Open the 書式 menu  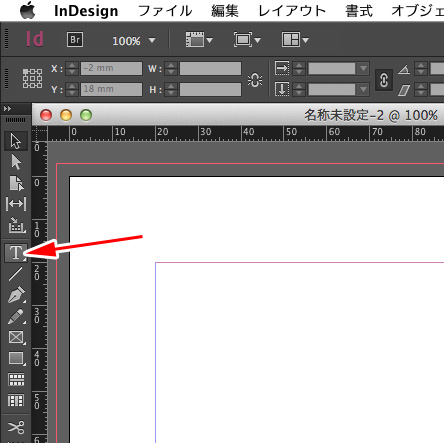pos(359,11)
